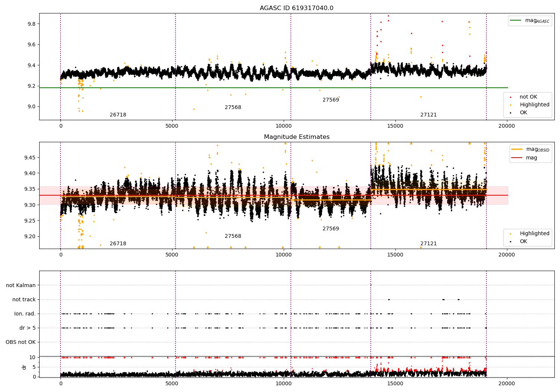Click the 'OBS not OK' row label

pyautogui.click(x=21, y=342)
